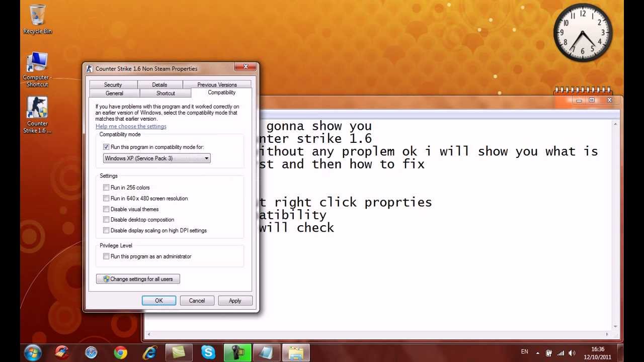Show hidden system tray icons

pyautogui.click(x=537, y=353)
